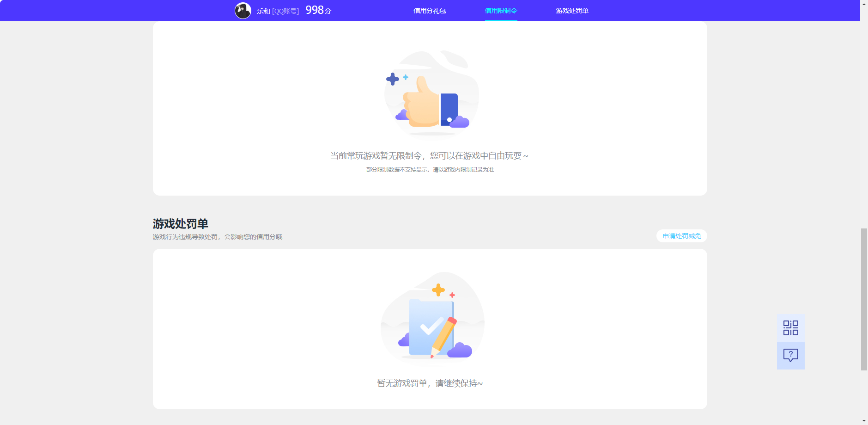Viewport: 868px width, 425px height.
Task: Click the user avatar in top bar
Action: (243, 10)
